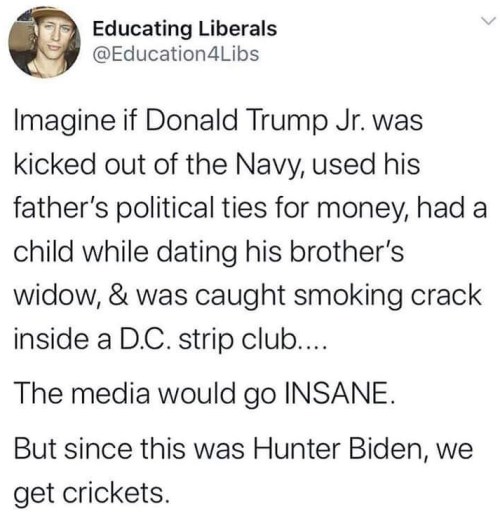The width and height of the screenshot is (500, 518).
Task: Click the line "child while dating his brother's"
Action: (x=209, y=252)
